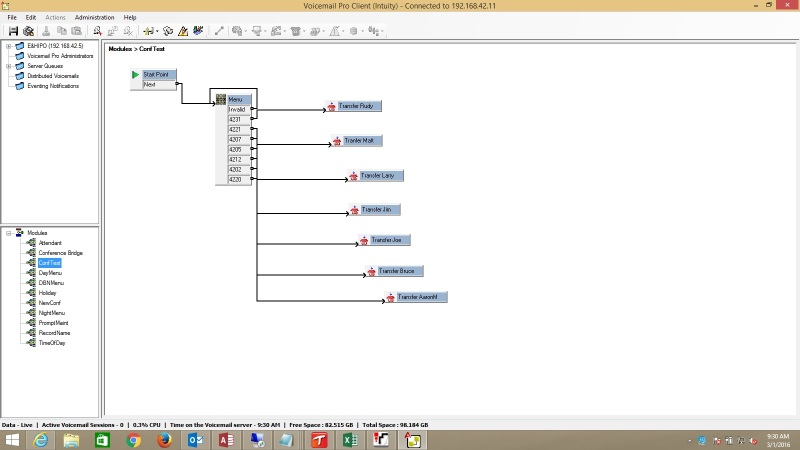Open the Queue Actions dropdown arrow
Image resolution: width=800 pixels, height=450 pixels.
[382, 31]
